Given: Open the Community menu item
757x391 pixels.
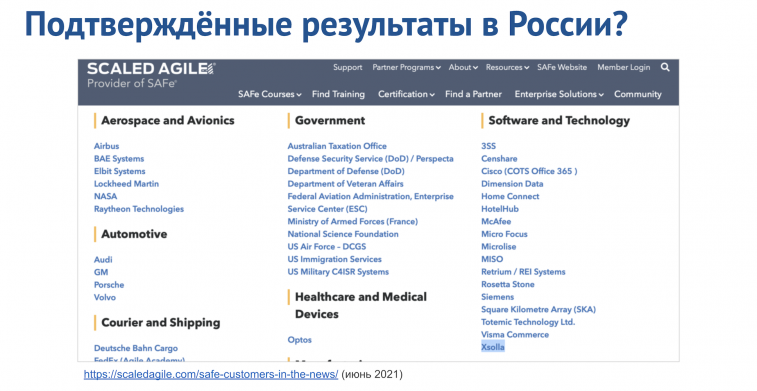Looking at the screenshot, I should pos(637,94).
